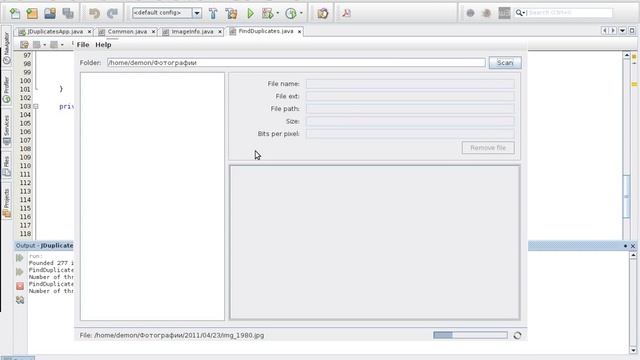
Task: Close the Output panel
Action: tap(633, 246)
